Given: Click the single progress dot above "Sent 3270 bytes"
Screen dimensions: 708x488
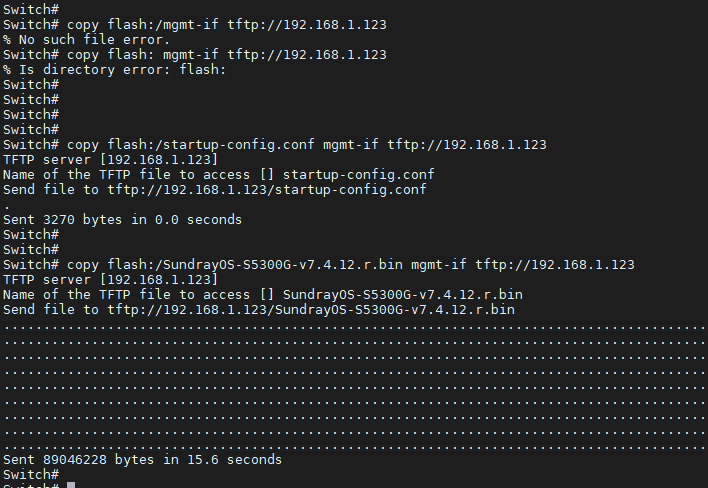Looking at the screenshot, I should pos(6,206).
